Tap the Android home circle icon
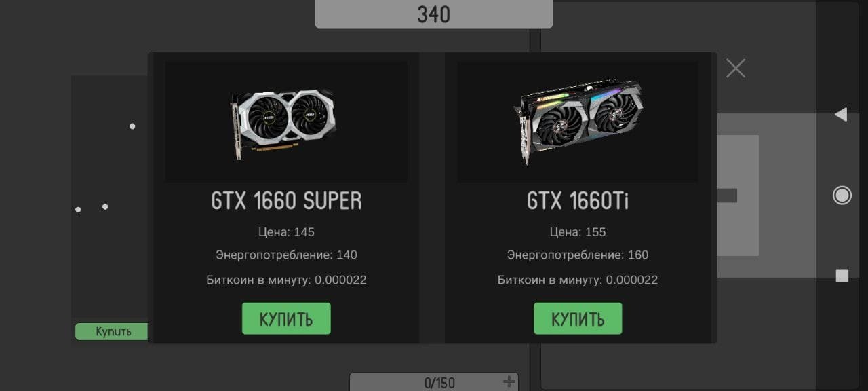868x391 pixels. click(x=842, y=195)
